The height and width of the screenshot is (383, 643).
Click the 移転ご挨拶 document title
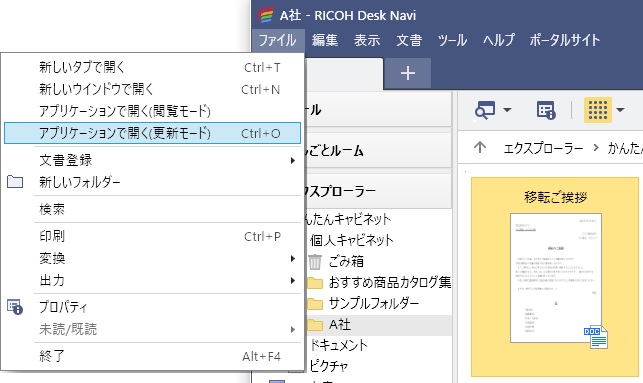pos(555,197)
